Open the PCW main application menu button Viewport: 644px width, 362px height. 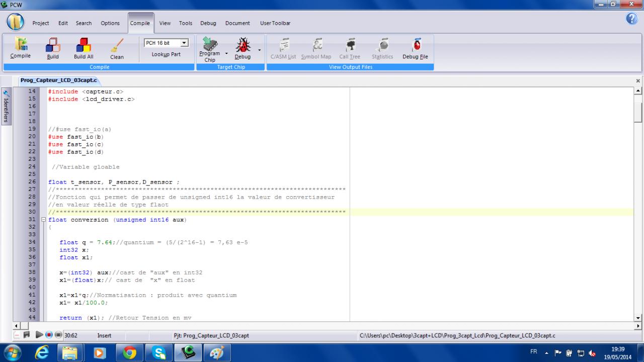point(16,23)
